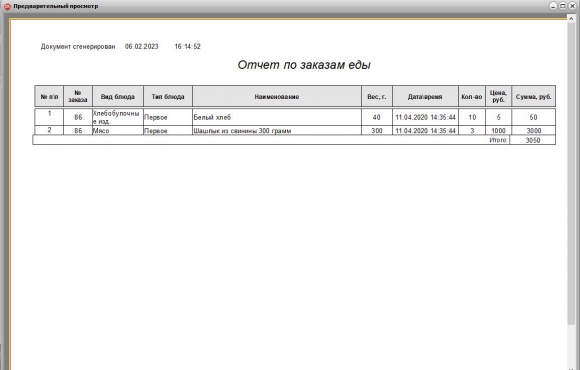The image size is (580, 370).
Task: Maximize the preview window
Action: click(563, 6)
